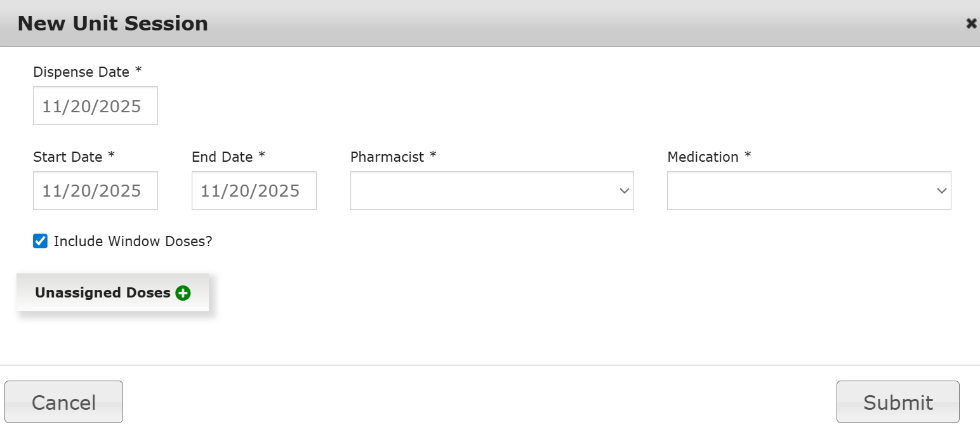
Task: Click the Start Date label text
Action: 68,157
